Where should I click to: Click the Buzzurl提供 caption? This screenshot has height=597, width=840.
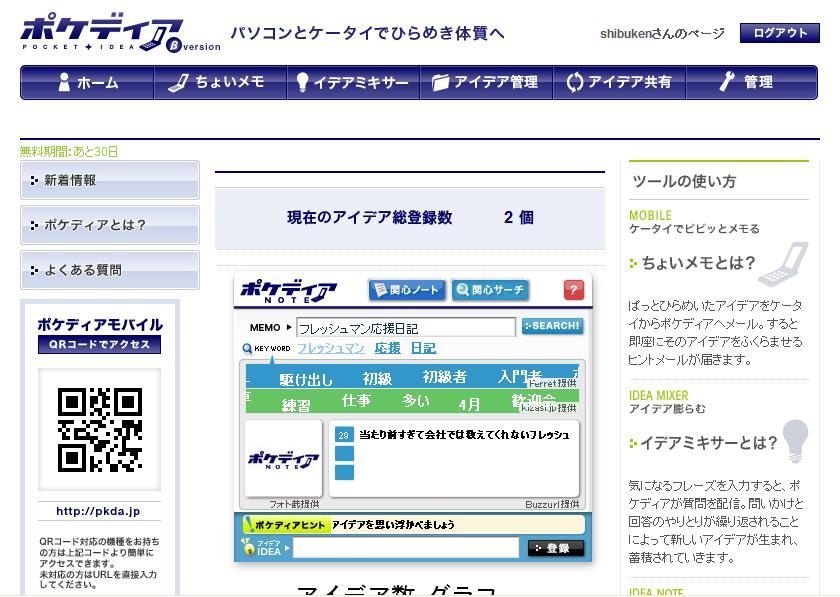click(552, 504)
